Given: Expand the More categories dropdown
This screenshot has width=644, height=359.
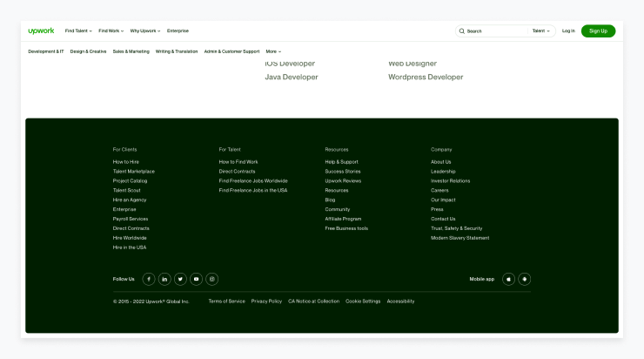Looking at the screenshot, I should tap(273, 51).
